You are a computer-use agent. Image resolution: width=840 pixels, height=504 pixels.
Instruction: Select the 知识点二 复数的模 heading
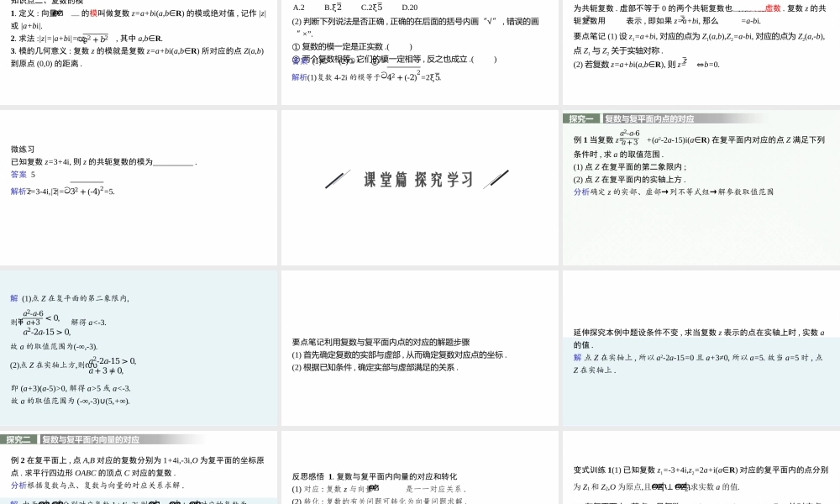click(x=42, y=3)
